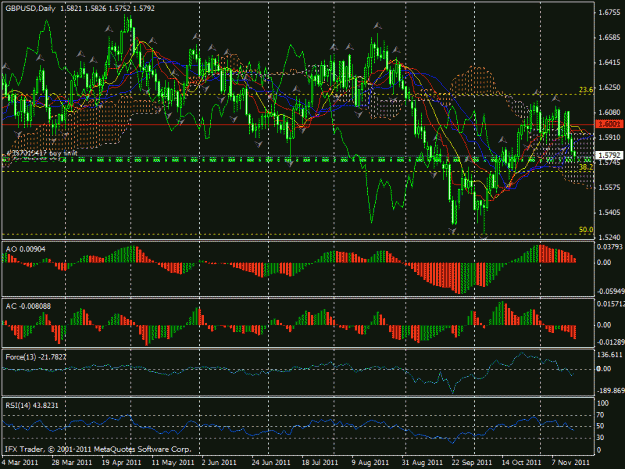
Task: Click the 31 Aug 2011 date label
Action: (x=422, y=463)
